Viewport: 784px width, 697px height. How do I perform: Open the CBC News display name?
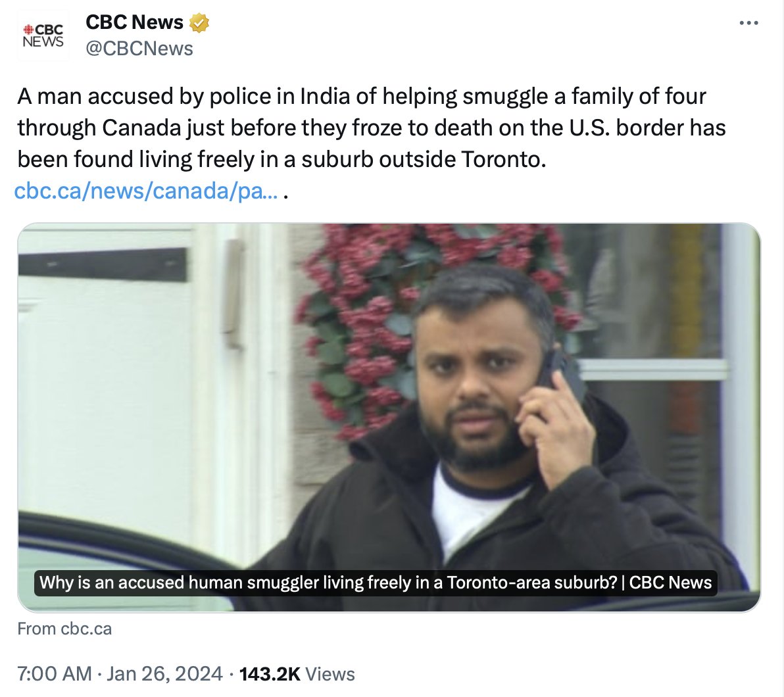pos(134,22)
